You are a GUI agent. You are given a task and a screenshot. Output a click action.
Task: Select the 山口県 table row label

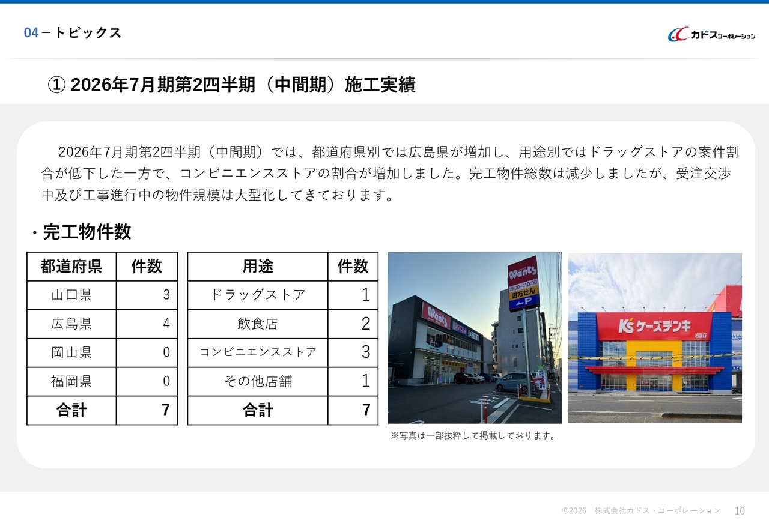pyautogui.click(x=71, y=295)
